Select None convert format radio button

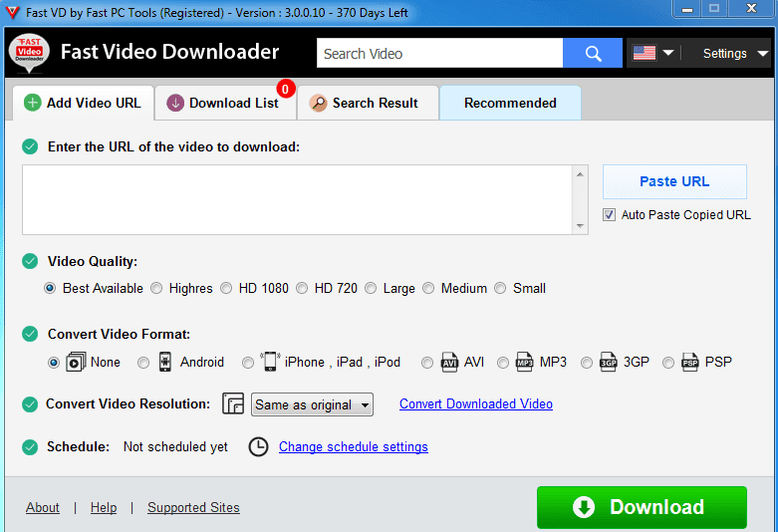point(54,363)
